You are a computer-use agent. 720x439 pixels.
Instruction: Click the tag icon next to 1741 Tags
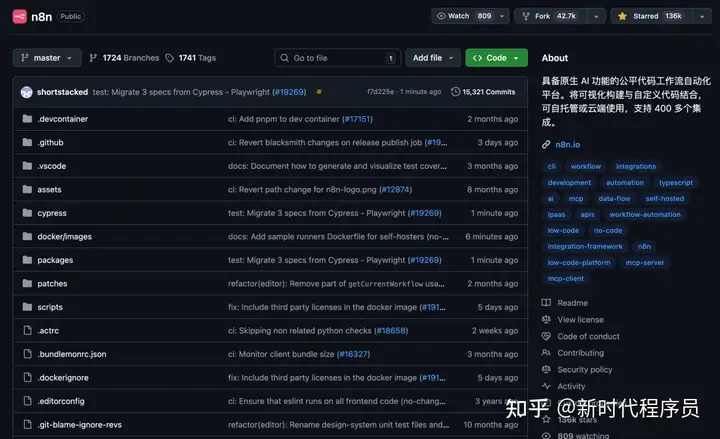(170, 58)
